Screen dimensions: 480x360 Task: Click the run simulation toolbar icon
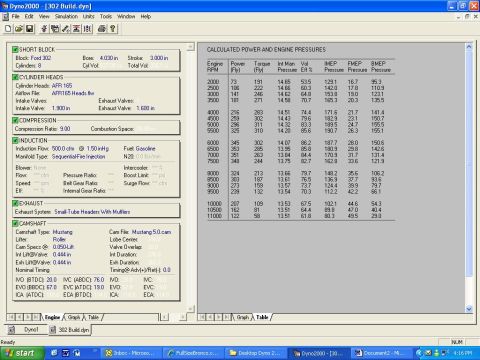pos(44,29)
